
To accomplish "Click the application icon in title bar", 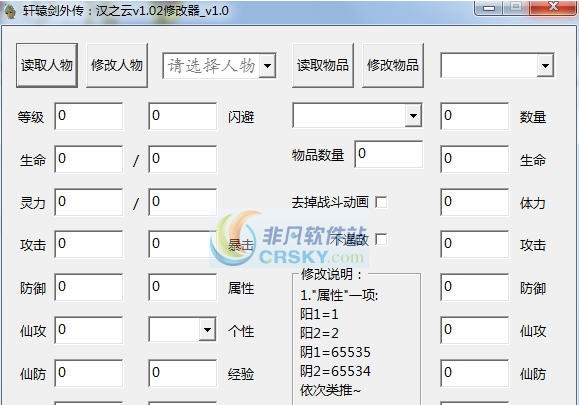I will (10, 11).
